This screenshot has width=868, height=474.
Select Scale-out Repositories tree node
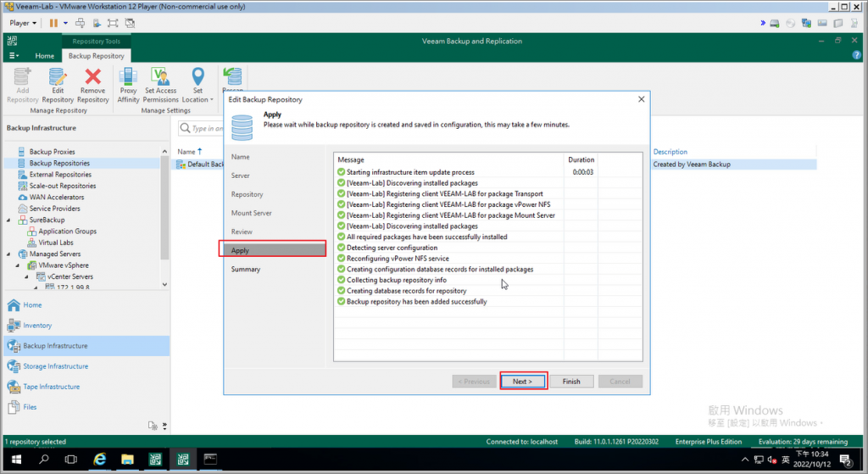point(63,186)
